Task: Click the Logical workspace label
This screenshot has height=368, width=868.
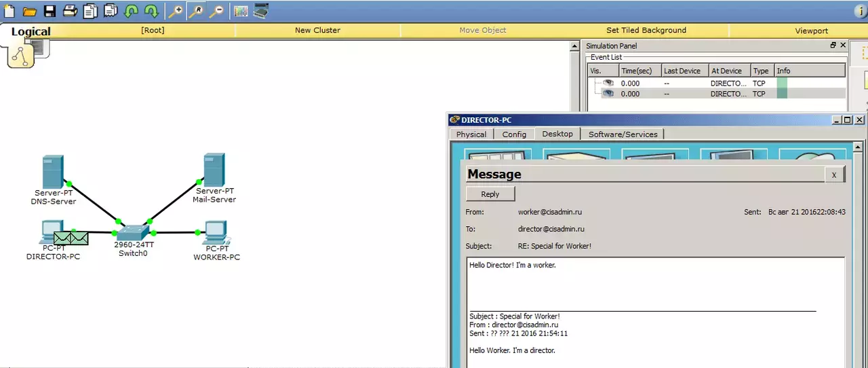Action: click(31, 31)
